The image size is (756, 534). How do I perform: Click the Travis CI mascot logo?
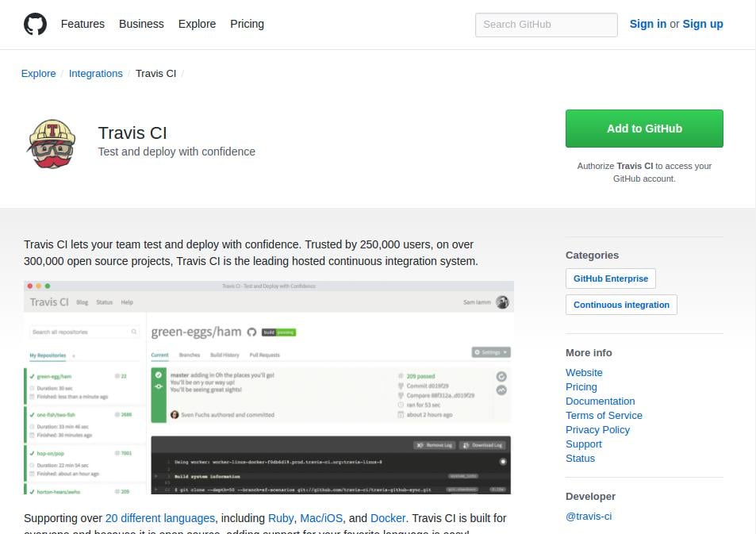tap(52, 144)
